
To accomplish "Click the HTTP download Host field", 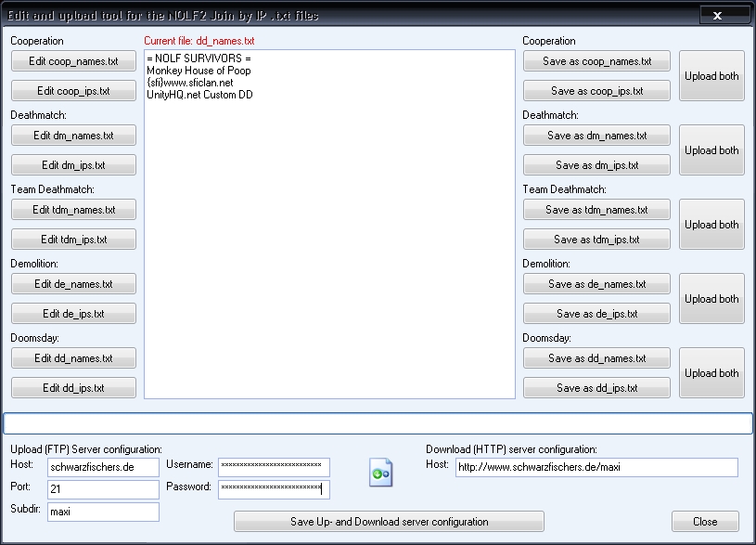I will point(596,467).
